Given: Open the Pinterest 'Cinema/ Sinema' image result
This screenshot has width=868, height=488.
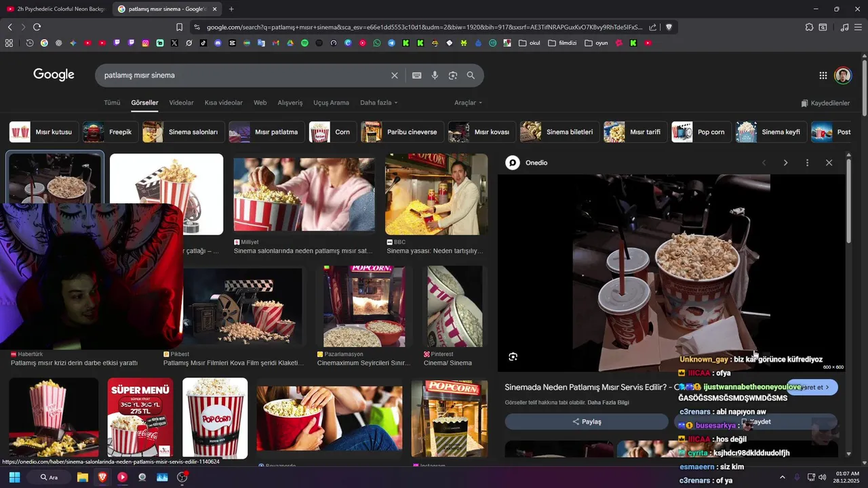Looking at the screenshot, I should [454, 306].
